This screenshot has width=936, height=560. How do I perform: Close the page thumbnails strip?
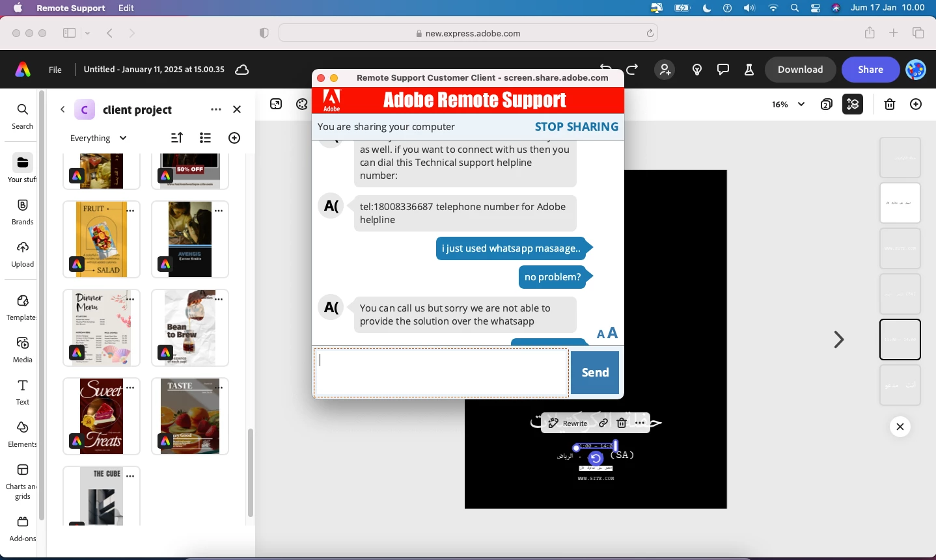900,427
